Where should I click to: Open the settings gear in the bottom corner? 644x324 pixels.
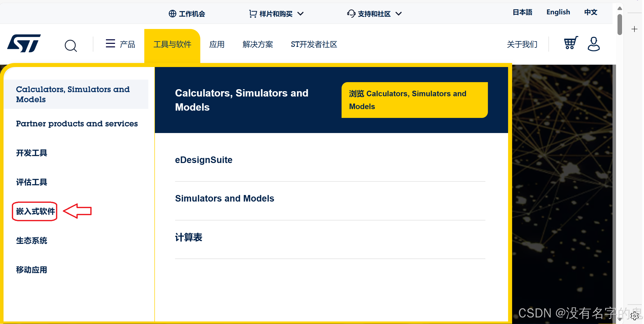pyautogui.click(x=635, y=316)
